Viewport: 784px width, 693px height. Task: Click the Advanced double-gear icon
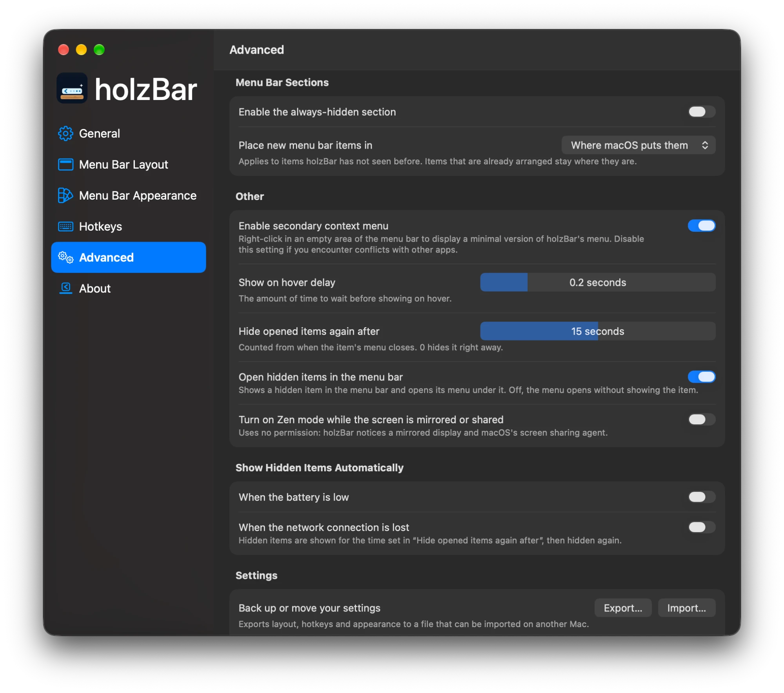65,258
